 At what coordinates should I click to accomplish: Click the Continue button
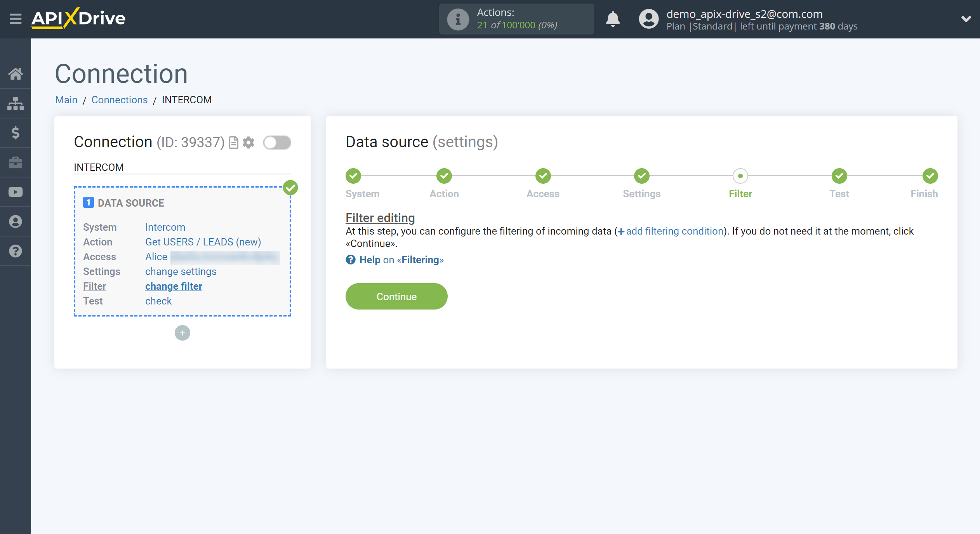396,296
